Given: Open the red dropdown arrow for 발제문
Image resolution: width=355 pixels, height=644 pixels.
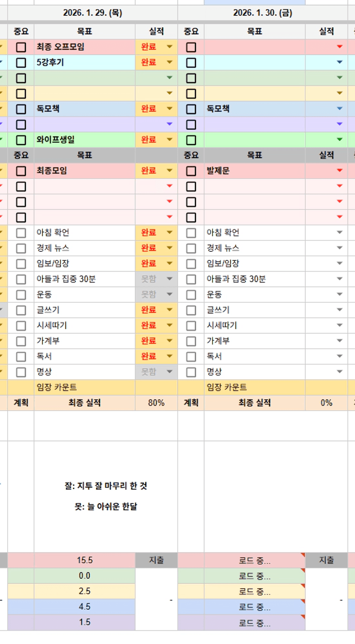Looking at the screenshot, I should click(x=340, y=171).
